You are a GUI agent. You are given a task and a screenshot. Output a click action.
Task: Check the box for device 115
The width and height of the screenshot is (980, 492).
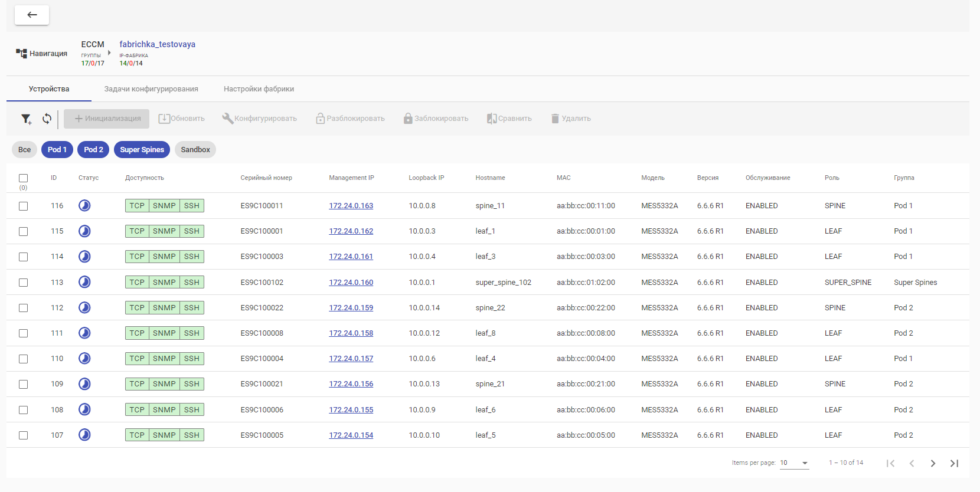click(23, 231)
